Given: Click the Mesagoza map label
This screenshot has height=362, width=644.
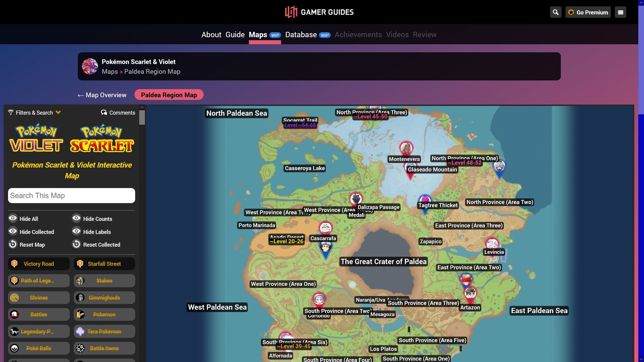Looking at the screenshot, I should point(382,314).
